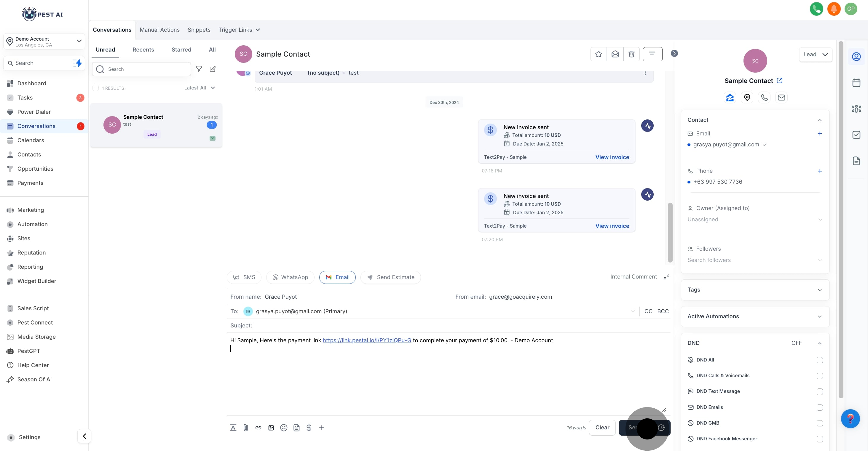Open the Lead type dropdown
Image resolution: width=868 pixels, height=451 pixels.
[x=815, y=55]
